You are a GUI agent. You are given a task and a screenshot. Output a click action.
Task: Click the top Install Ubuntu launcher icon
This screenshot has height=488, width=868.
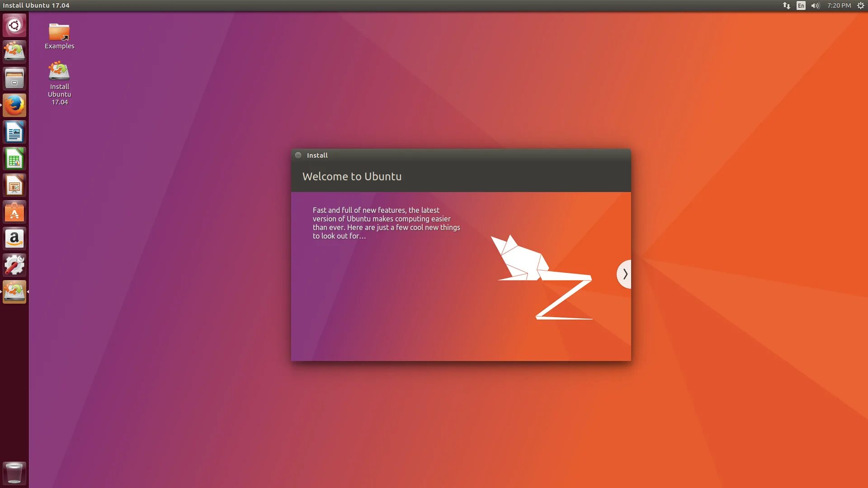[14, 52]
